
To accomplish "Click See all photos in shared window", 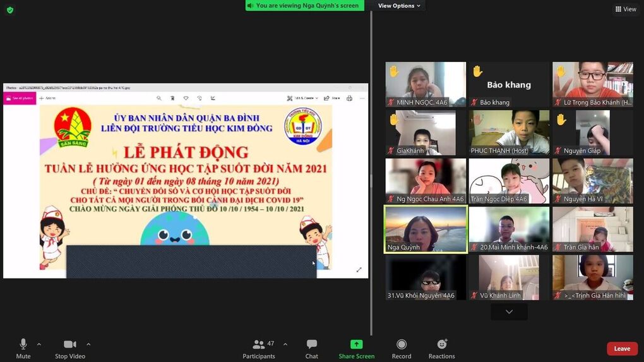I will tap(19, 99).
